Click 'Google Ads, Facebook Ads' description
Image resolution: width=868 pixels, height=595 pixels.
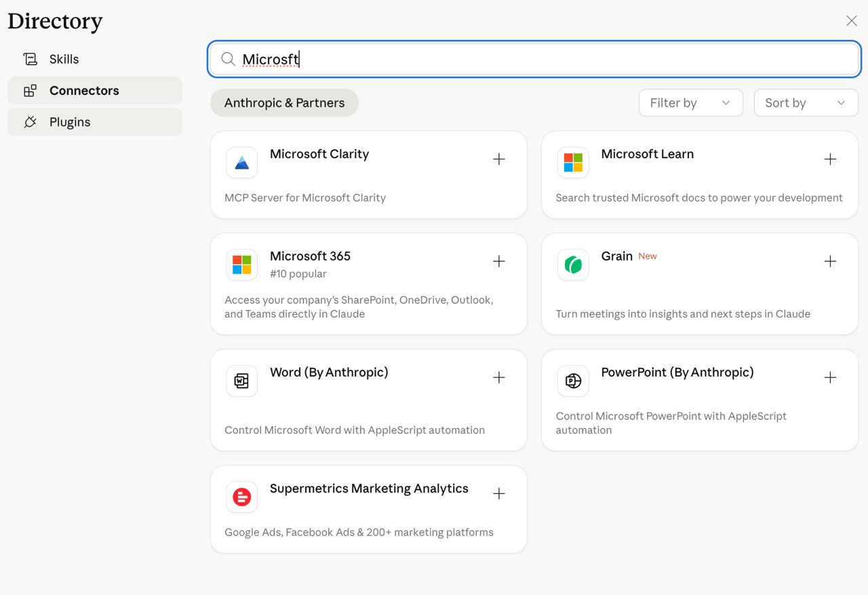pyautogui.click(x=359, y=532)
